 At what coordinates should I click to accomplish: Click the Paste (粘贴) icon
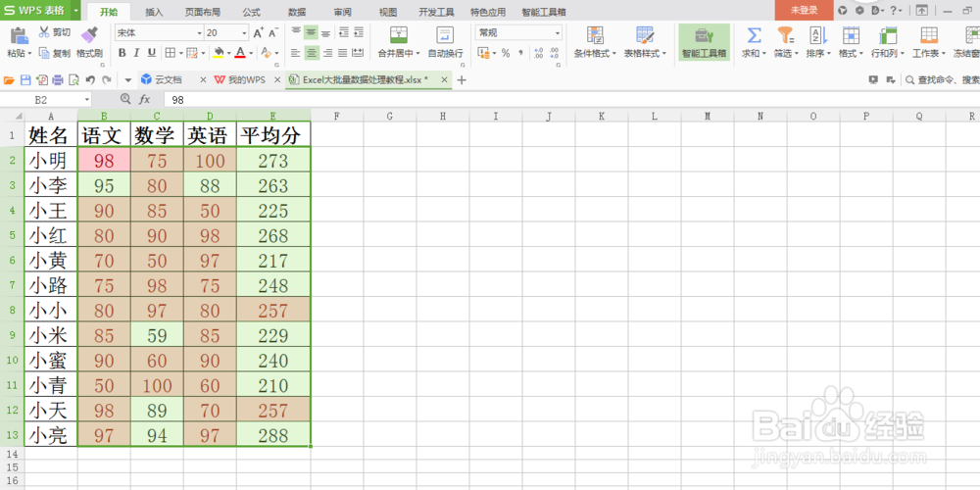(20, 36)
